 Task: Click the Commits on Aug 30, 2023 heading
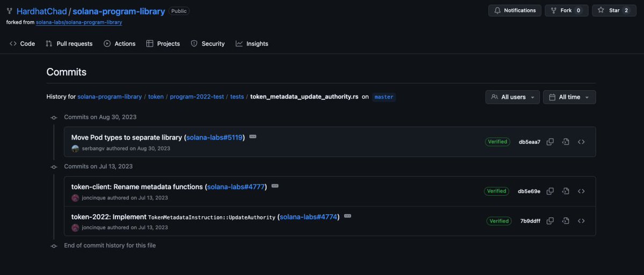(101, 117)
